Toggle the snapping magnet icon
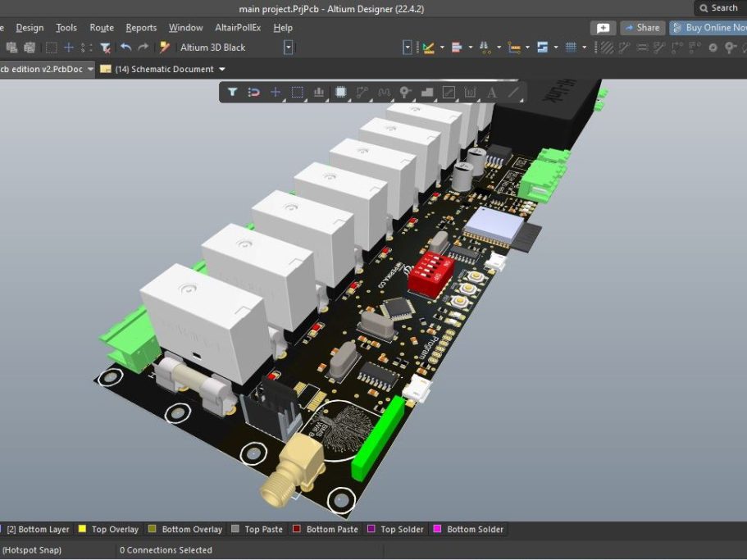Screen dimensions: 747x560 pos(253,93)
